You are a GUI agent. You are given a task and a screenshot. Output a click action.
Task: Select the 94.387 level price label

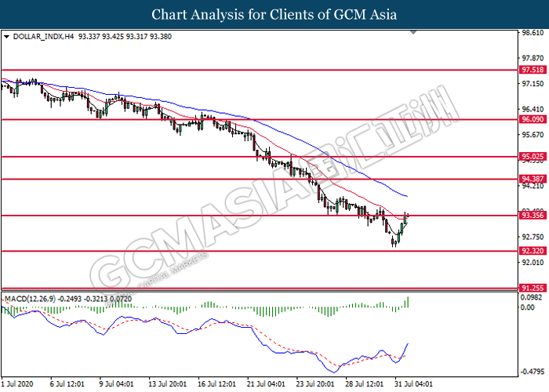(x=533, y=179)
